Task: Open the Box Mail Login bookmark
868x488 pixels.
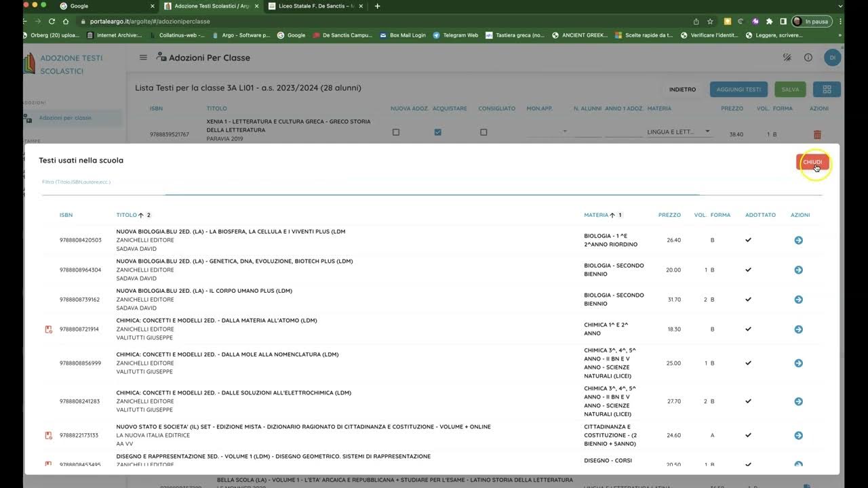Action: click(x=402, y=35)
